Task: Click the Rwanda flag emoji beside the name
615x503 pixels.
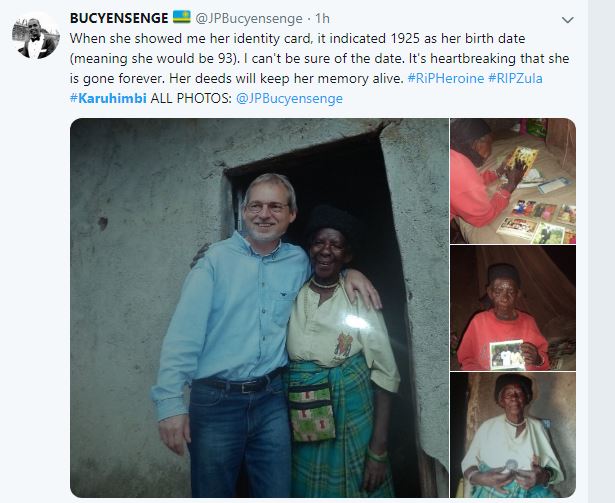Action: click(x=182, y=17)
